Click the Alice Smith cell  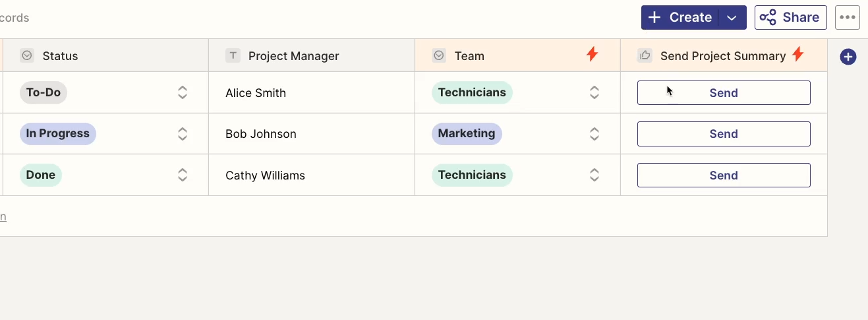[x=312, y=93]
